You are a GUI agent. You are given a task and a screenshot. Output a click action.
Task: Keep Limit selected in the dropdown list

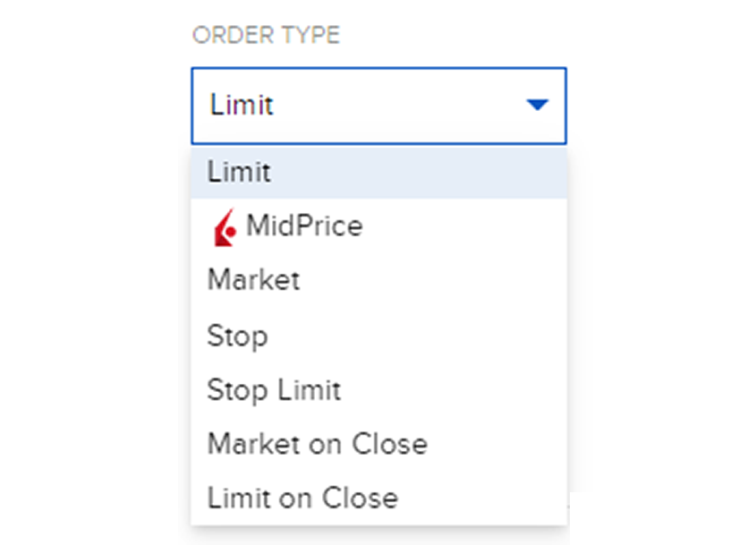click(239, 172)
